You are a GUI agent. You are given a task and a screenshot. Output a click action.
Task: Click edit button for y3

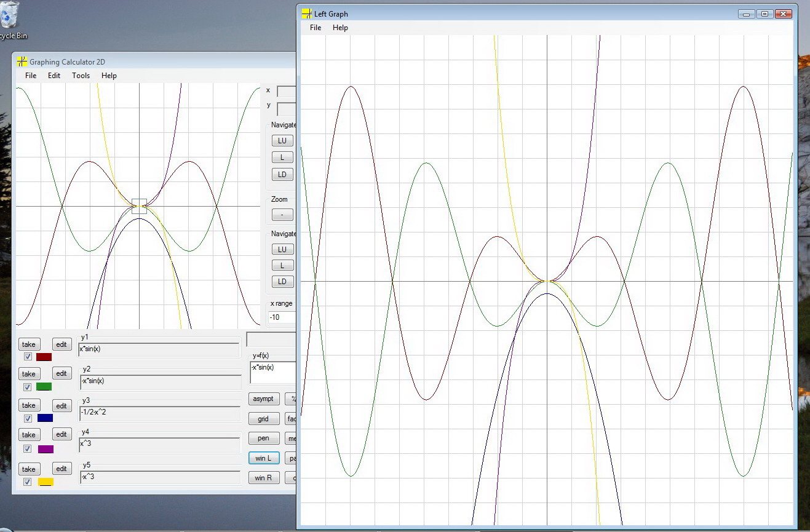tap(61, 406)
